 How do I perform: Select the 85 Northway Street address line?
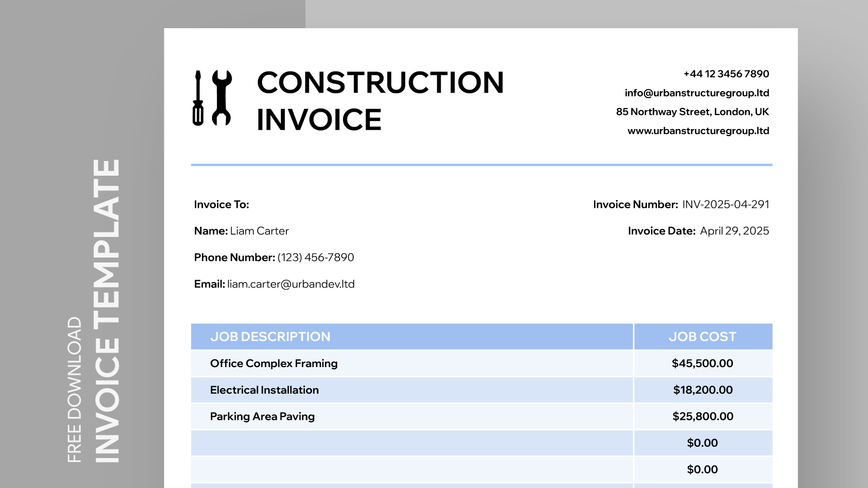pos(692,112)
